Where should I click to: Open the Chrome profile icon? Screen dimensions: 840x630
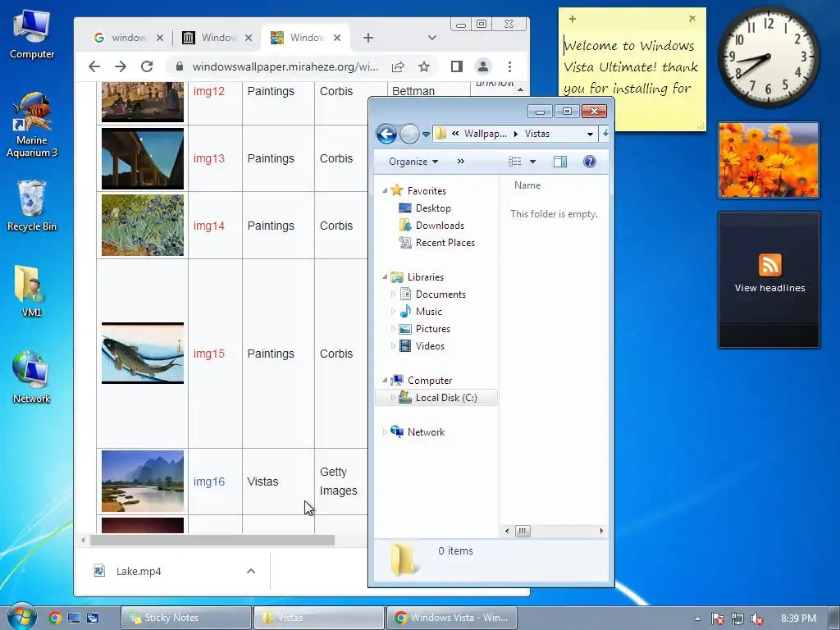(482, 66)
